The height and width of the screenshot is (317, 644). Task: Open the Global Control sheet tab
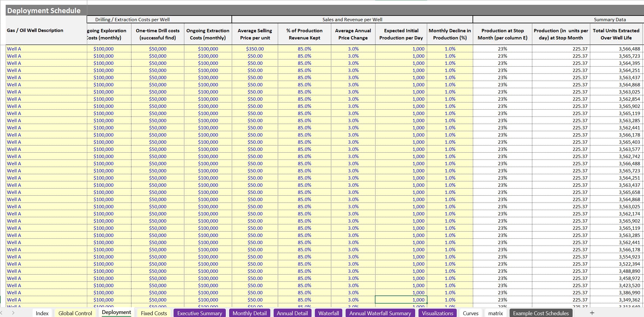click(x=75, y=313)
